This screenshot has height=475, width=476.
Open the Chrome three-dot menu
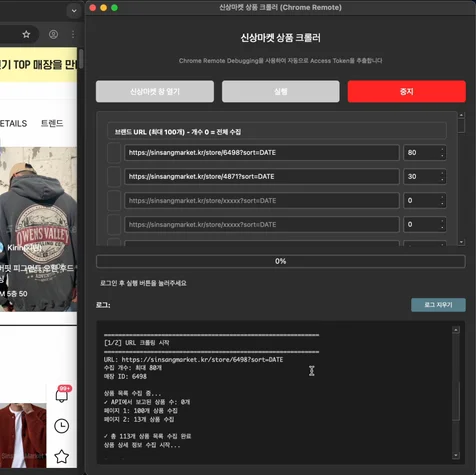click(x=73, y=34)
